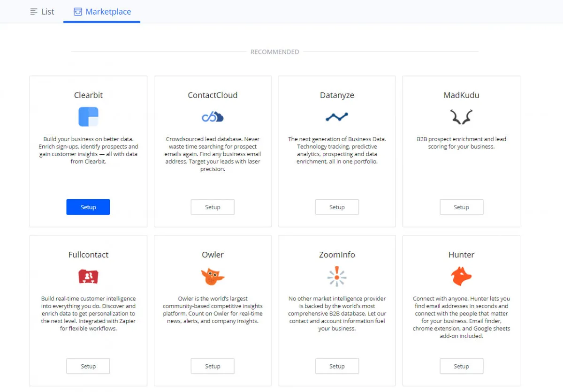Click Setup on the Owler card
This screenshot has width=563, height=392.
click(x=213, y=366)
